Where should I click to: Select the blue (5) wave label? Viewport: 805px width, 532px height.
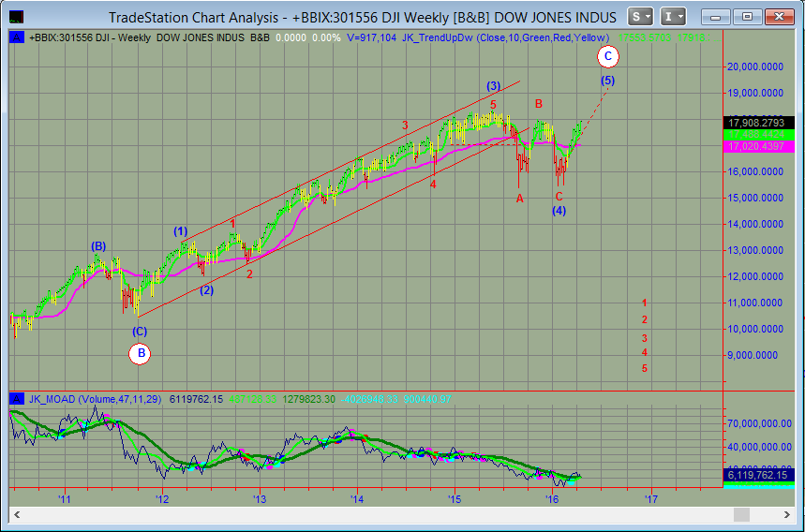click(x=607, y=81)
